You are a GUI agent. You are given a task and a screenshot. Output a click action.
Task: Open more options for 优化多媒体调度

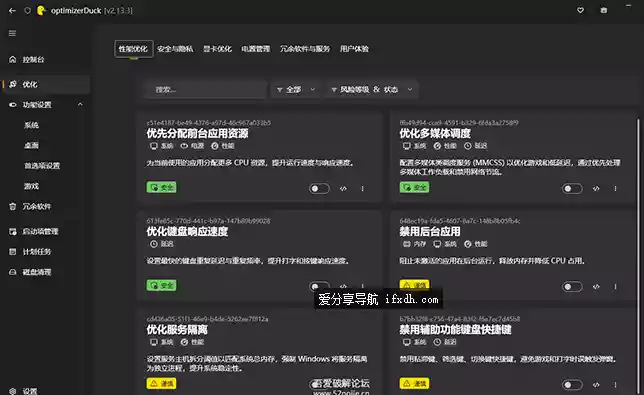615,188
